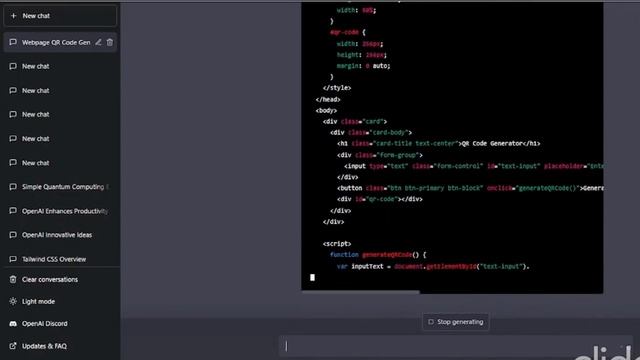Click the stop square icon in Stop generating
The height and width of the screenshot is (360, 640).
click(431, 322)
